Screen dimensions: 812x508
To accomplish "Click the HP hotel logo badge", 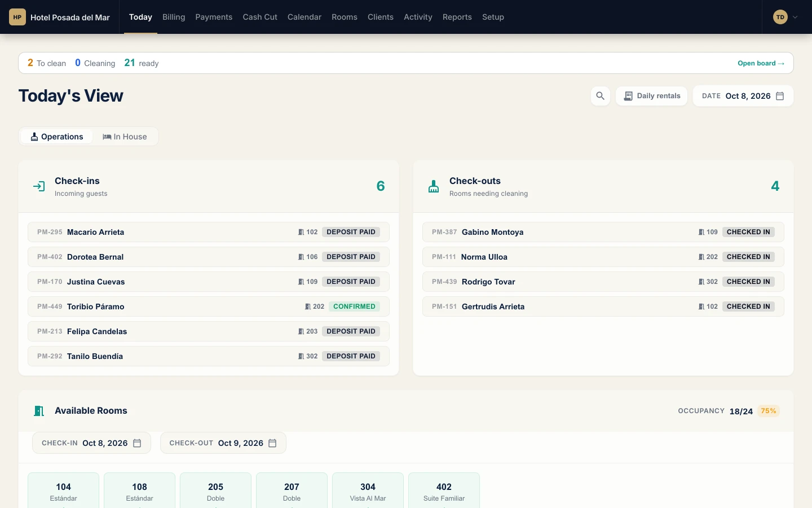I will (17, 17).
